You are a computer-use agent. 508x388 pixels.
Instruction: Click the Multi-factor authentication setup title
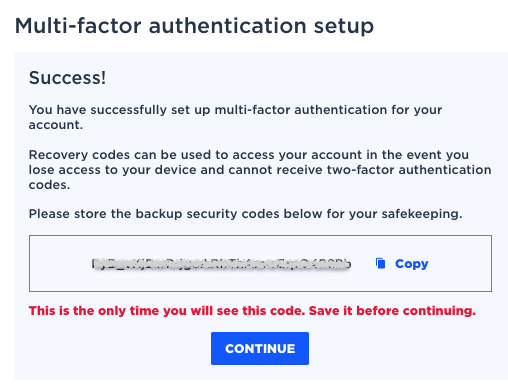[194, 26]
